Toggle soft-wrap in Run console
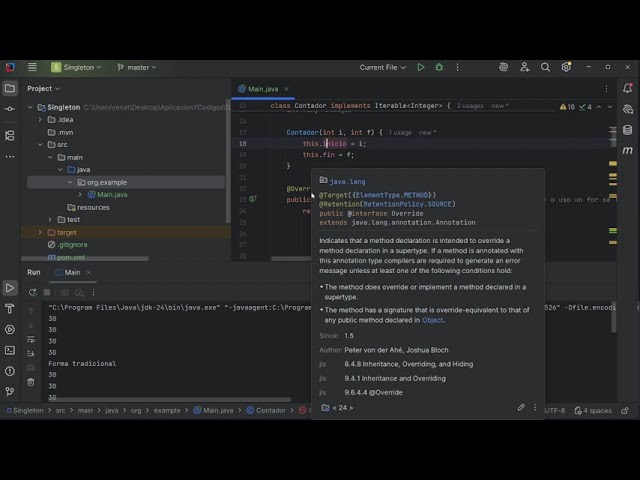640x480 pixels. (31, 340)
